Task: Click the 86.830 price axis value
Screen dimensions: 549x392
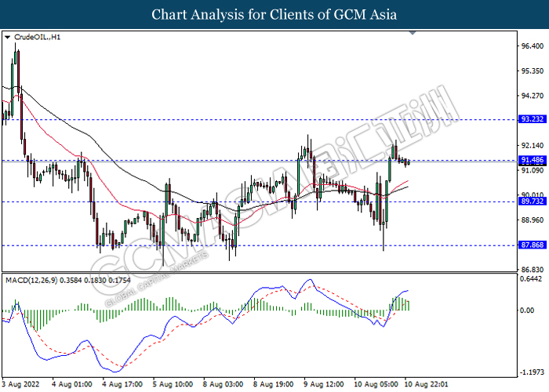Action: 533,270
